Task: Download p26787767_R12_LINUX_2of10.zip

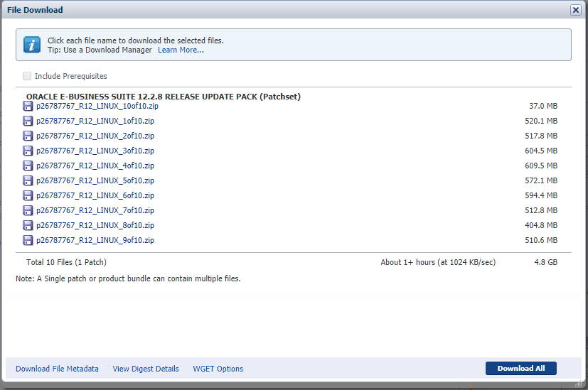Action: coord(95,136)
